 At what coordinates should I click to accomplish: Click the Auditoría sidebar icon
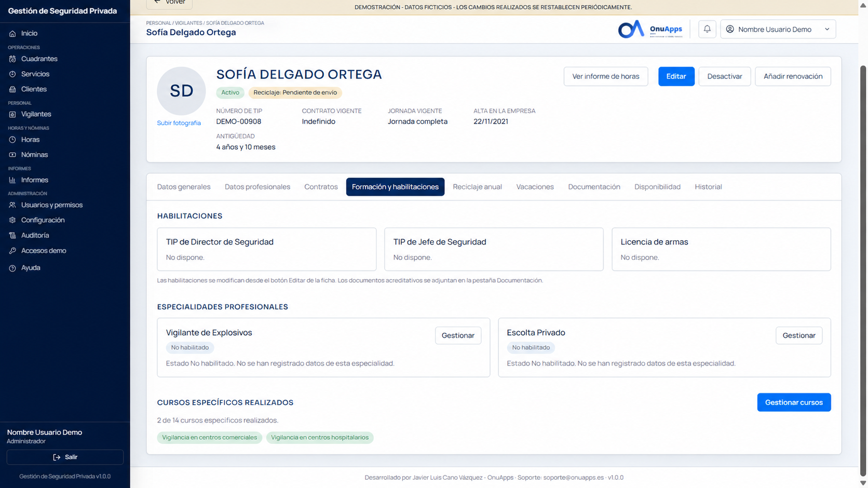pos(12,235)
